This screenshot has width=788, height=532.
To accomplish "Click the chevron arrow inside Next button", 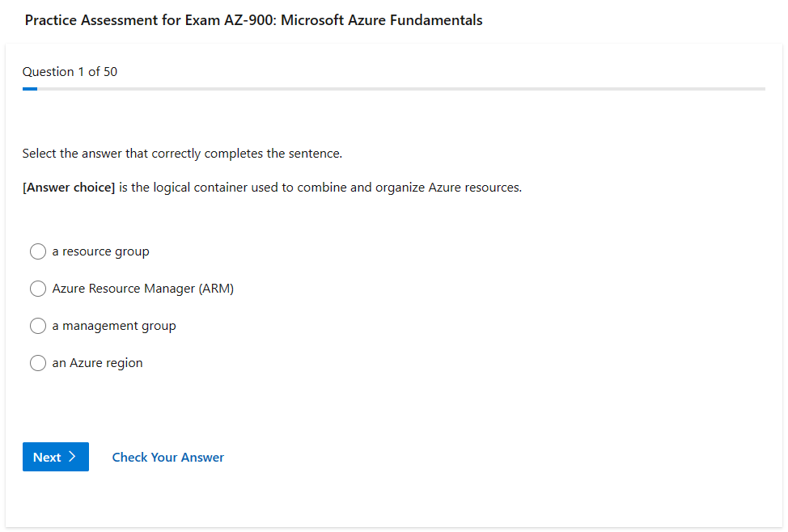I will click(72, 457).
